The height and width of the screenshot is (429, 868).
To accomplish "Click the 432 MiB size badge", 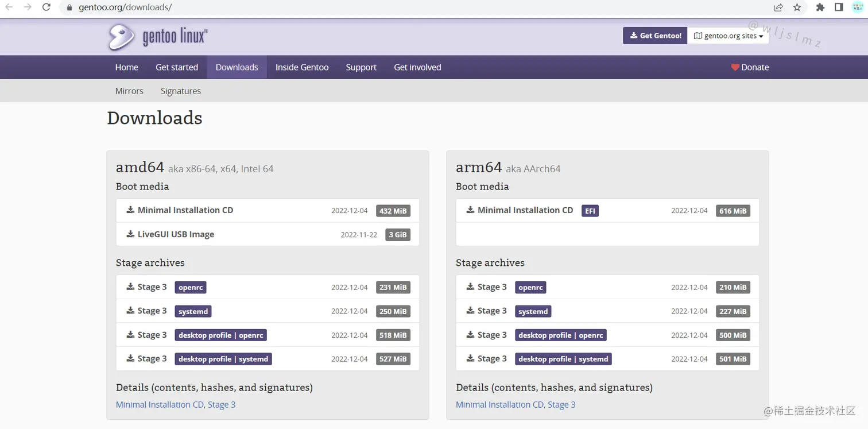I will pyautogui.click(x=393, y=211).
